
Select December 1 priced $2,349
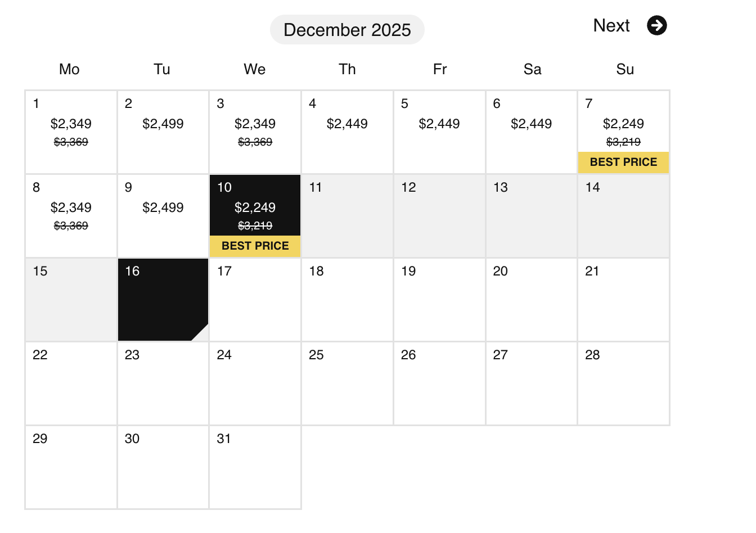coord(71,132)
